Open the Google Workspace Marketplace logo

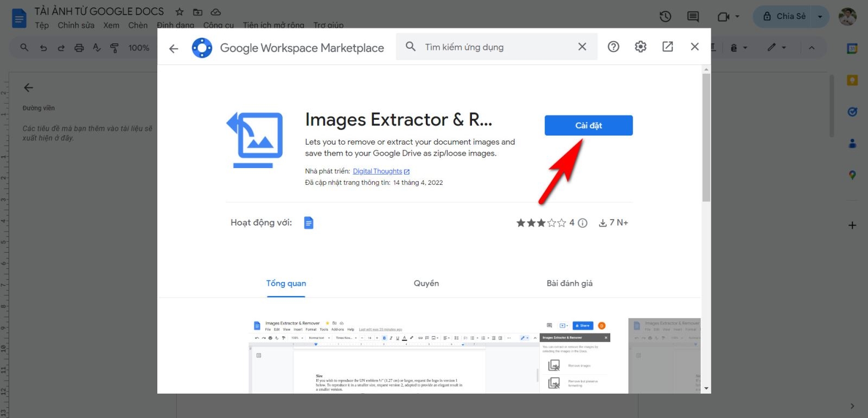tap(202, 48)
